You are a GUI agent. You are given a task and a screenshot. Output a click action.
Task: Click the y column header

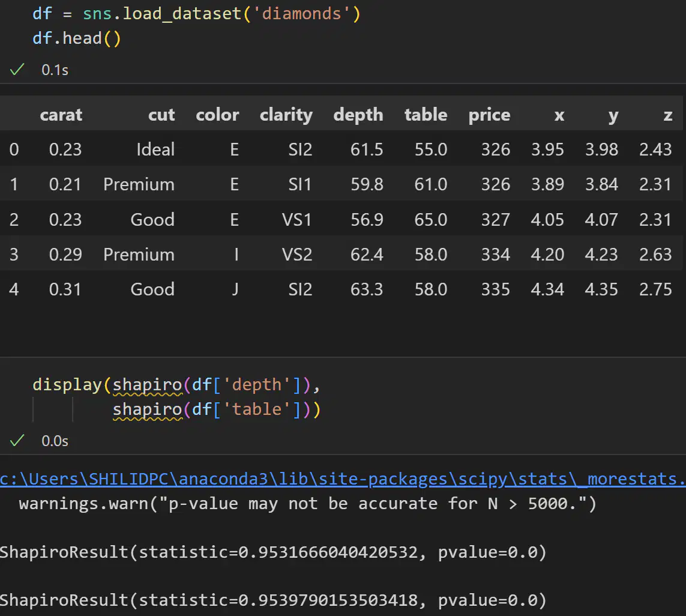[x=613, y=116]
